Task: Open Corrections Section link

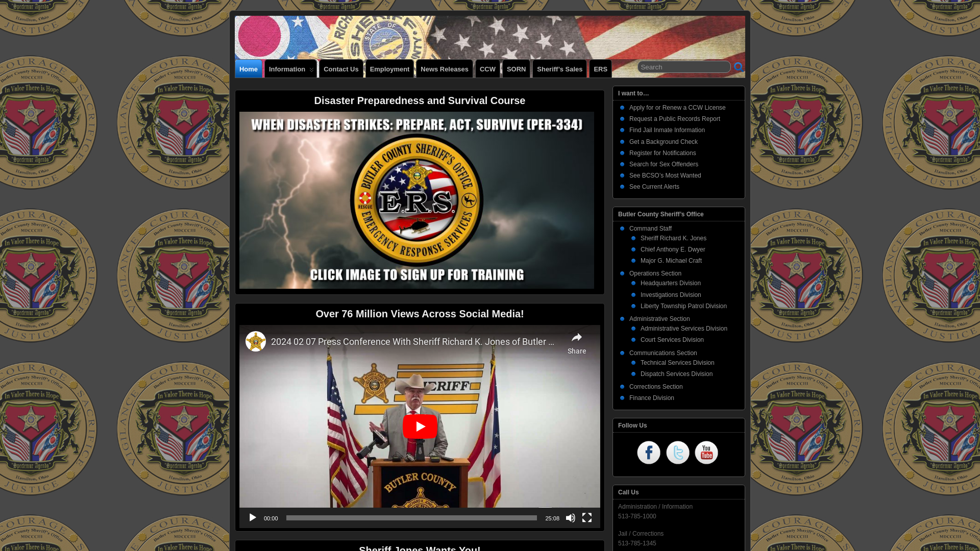Action: (656, 387)
